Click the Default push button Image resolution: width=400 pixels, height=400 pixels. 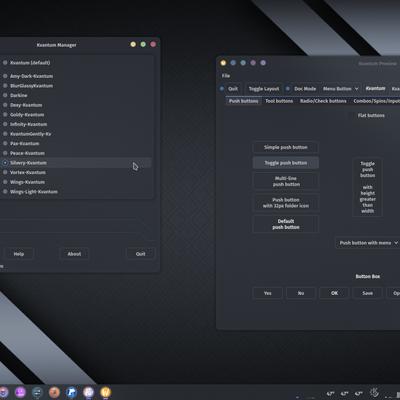[286, 224]
